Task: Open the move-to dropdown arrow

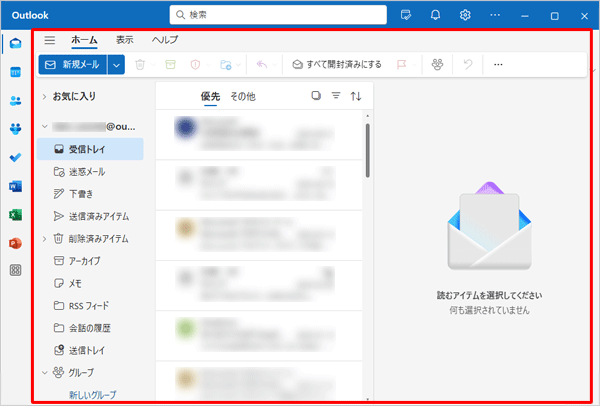Action: tap(238, 65)
